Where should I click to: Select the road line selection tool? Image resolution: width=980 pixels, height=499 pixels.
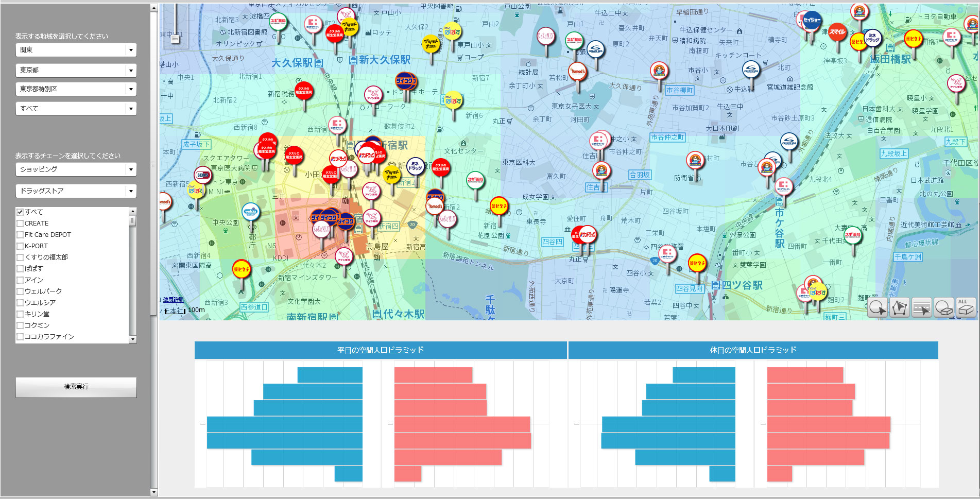pyautogui.click(x=921, y=308)
